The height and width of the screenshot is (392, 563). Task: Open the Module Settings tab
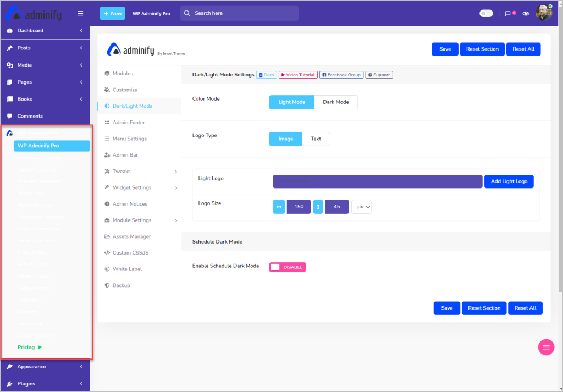tap(139, 220)
